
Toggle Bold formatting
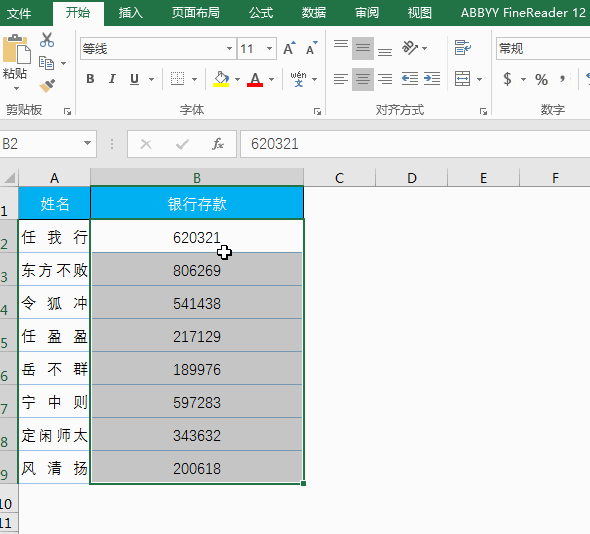(x=90, y=79)
